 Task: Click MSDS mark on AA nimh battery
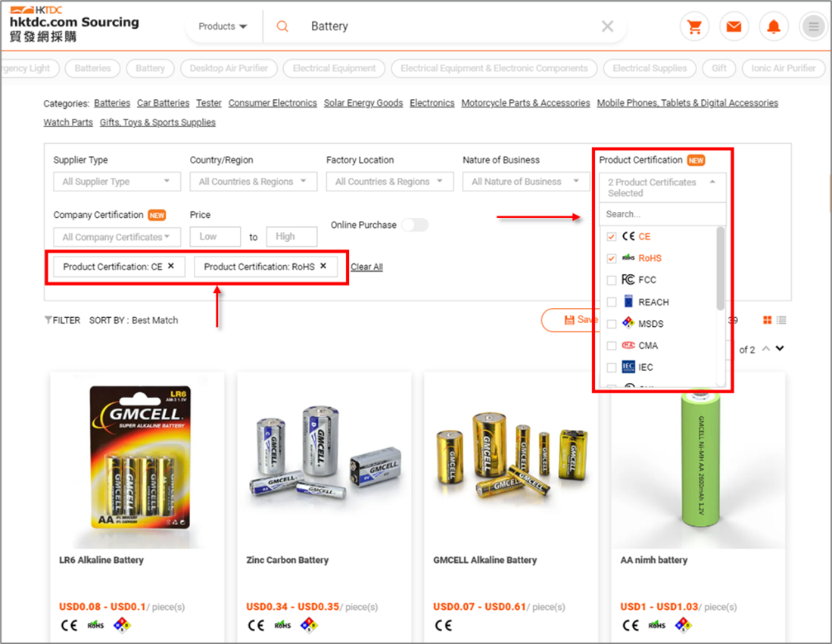[x=683, y=625]
